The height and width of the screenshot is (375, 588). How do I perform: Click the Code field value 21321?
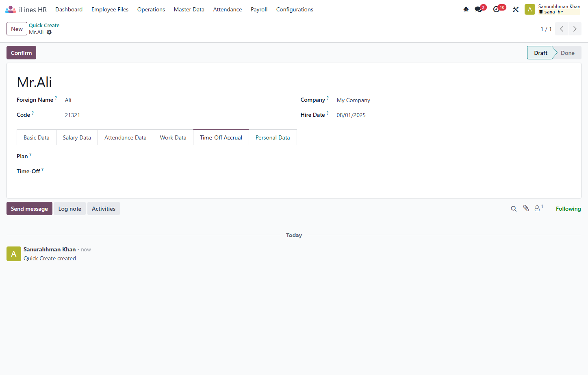pyautogui.click(x=72, y=115)
